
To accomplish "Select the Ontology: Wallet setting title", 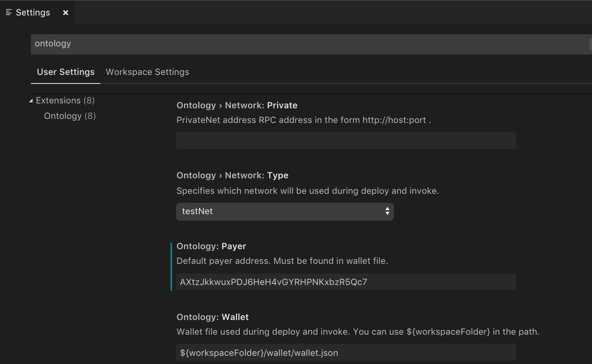I will click(x=212, y=317).
